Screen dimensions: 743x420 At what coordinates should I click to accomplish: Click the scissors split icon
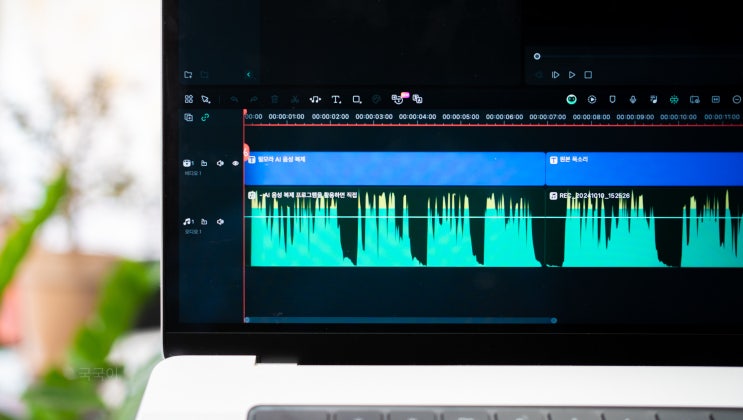[x=295, y=99]
